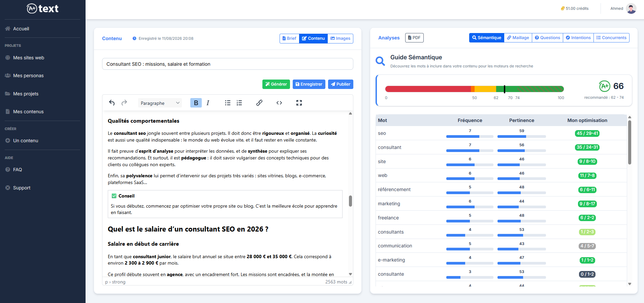Save content with Enregistrer button
Image resolution: width=644 pixels, height=303 pixels.
[309, 84]
